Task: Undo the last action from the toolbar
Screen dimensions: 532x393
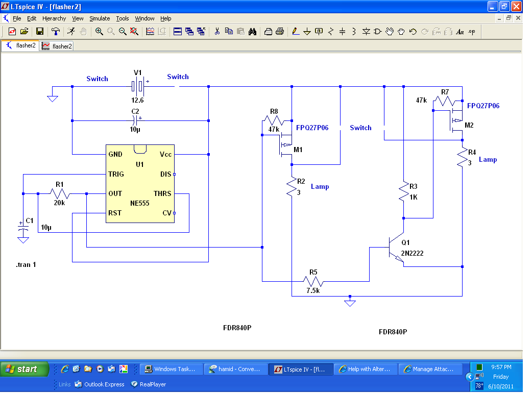Action: 413,32
